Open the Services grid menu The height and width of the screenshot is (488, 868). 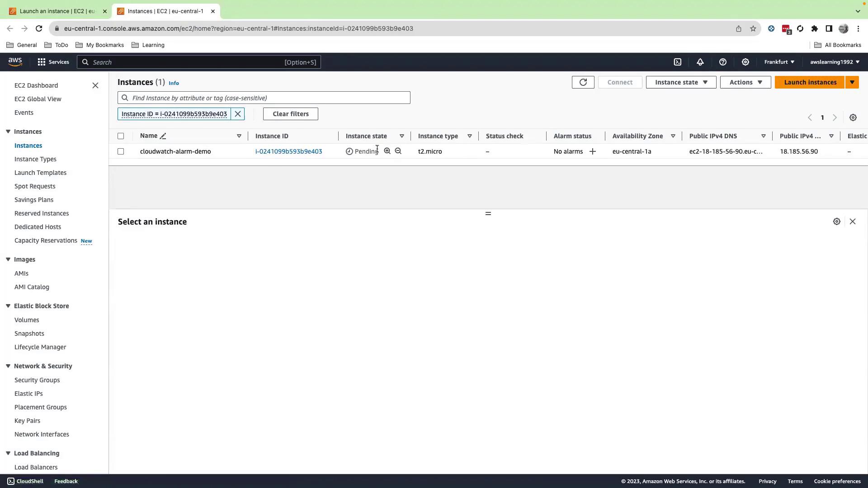pyautogui.click(x=53, y=62)
